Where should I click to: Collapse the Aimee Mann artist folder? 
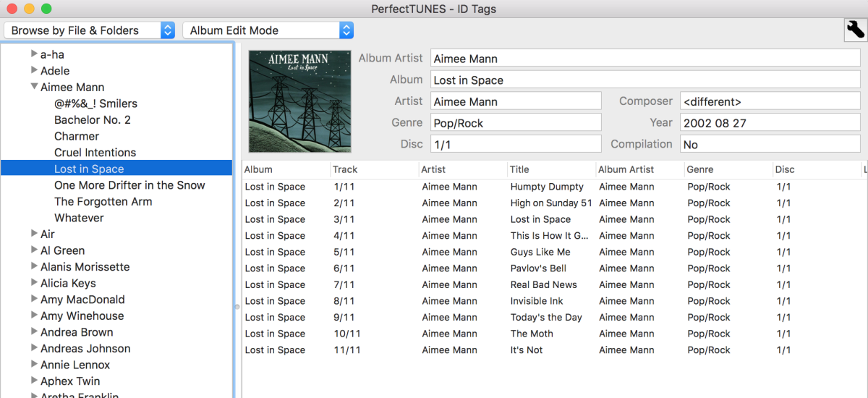(34, 87)
